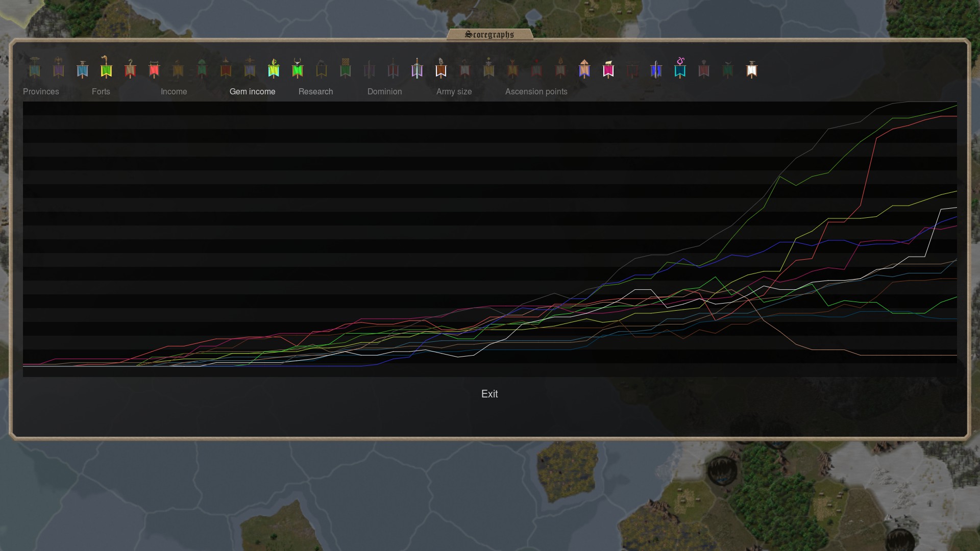This screenshot has height=551, width=980.
Task: Toggle the dim yellow flag with sun topper
Action: [489, 67]
